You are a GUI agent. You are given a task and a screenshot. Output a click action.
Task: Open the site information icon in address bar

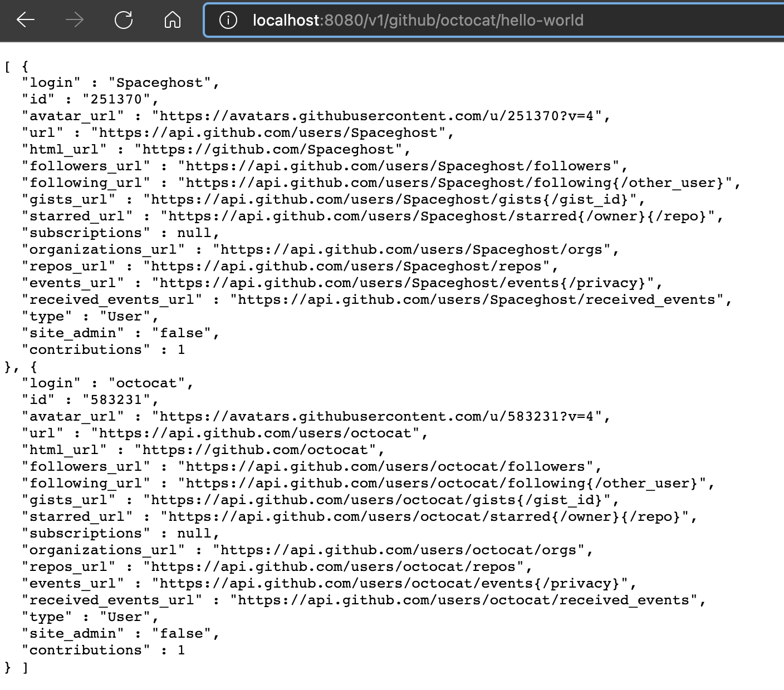click(x=228, y=21)
